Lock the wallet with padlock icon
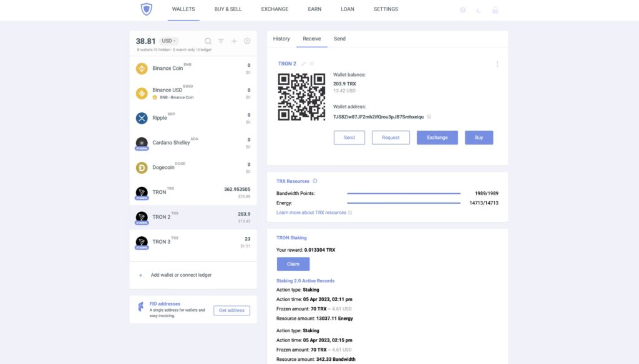639x364 pixels. pos(495,10)
